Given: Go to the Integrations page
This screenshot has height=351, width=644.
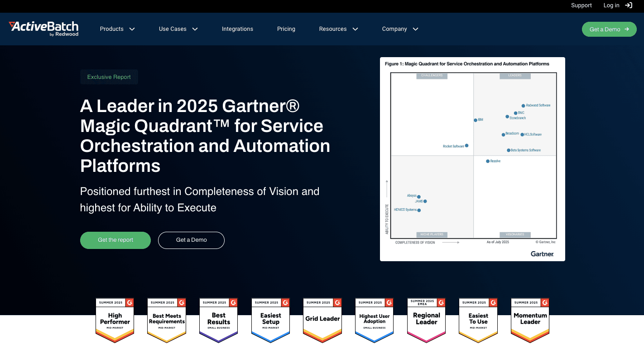Looking at the screenshot, I should click(x=237, y=29).
